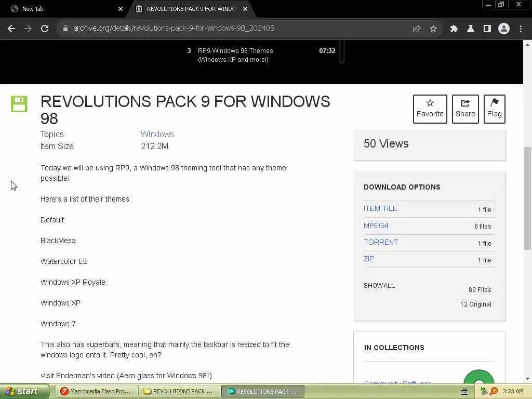This screenshot has width=532, height=399.
Task: Click the page scroll up arrow
Action: pos(527,45)
